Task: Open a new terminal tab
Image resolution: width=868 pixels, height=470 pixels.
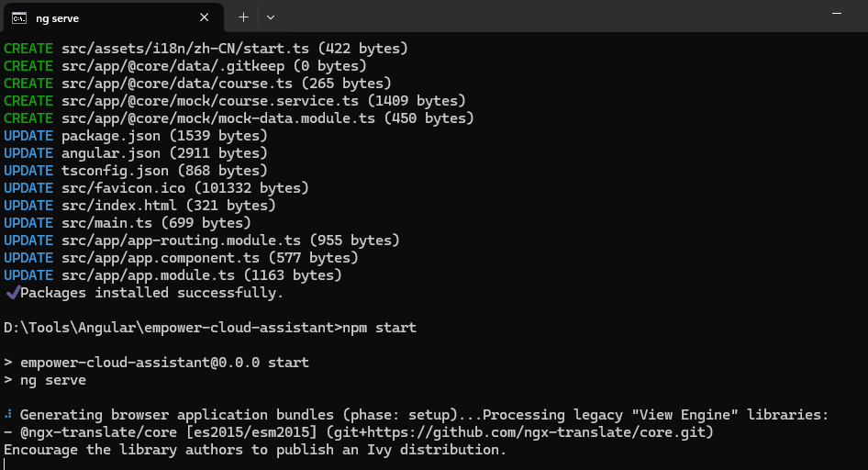Action: pyautogui.click(x=243, y=17)
